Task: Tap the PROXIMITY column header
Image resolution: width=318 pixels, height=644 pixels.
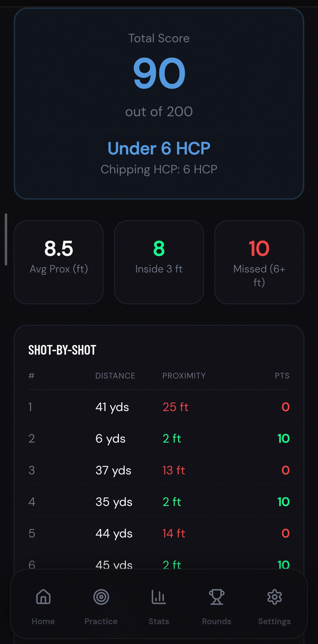Action: tap(184, 376)
